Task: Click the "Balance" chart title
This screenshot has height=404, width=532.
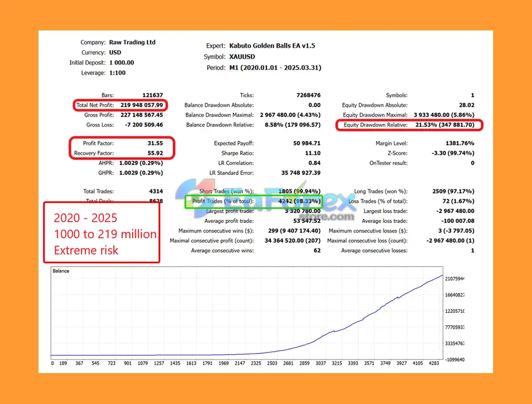Action: click(61, 271)
